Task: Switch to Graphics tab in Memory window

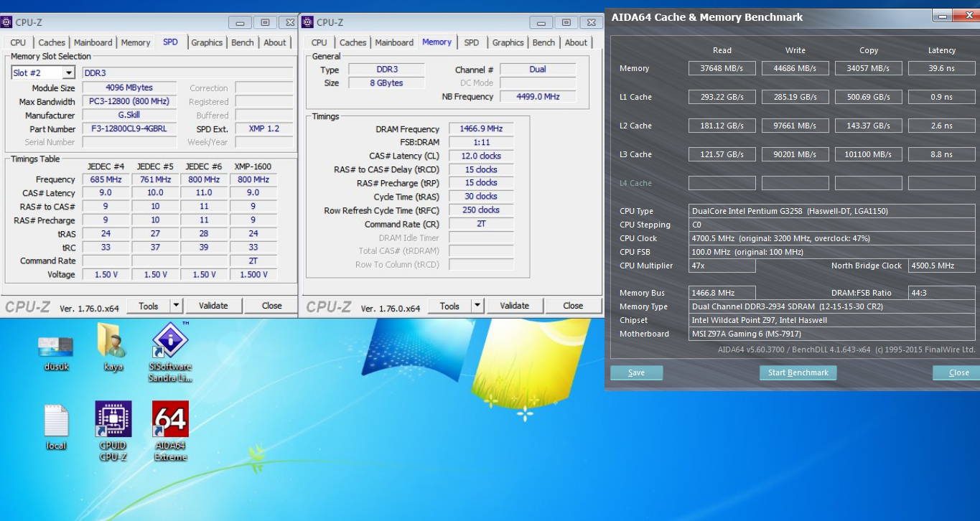Action: click(508, 42)
